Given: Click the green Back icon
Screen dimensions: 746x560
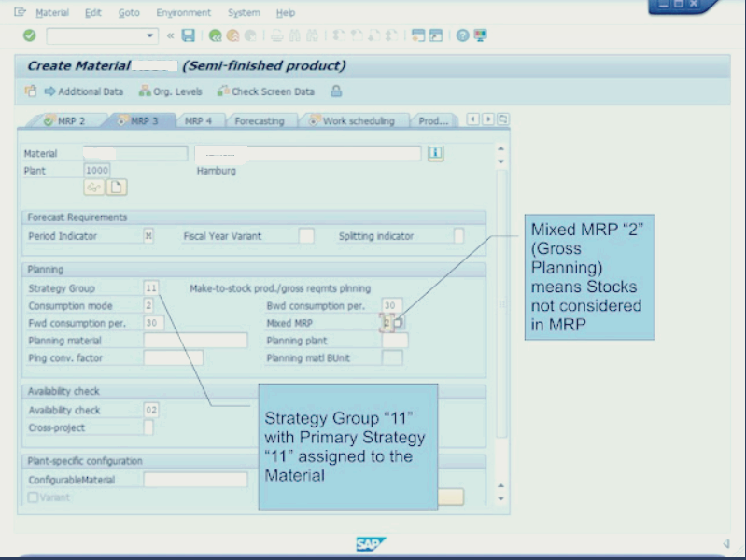Looking at the screenshot, I should coord(215,35).
